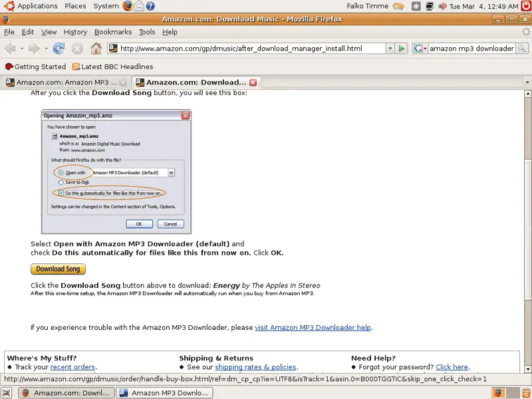Image resolution: width=532 pixels, height=399 pixels.
Task: Click the Amazon site icon in the address bar
Action: [113, 49]
